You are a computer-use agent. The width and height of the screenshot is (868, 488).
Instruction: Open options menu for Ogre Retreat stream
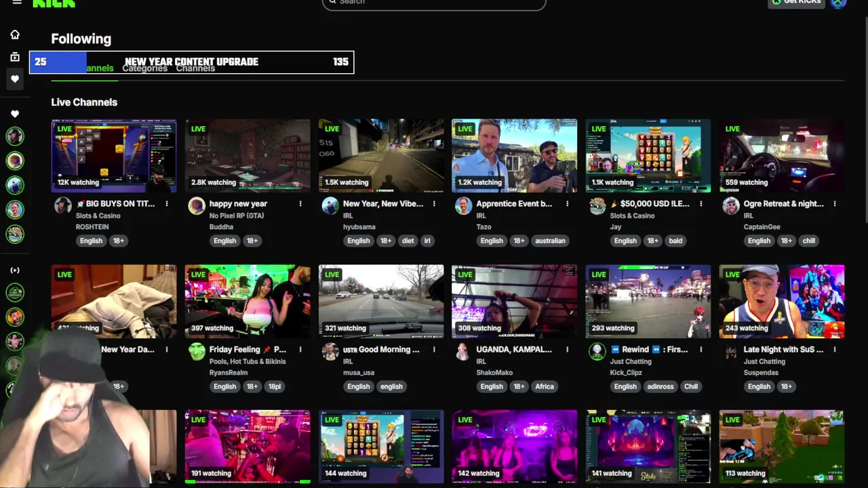click(x=835, y=203)
